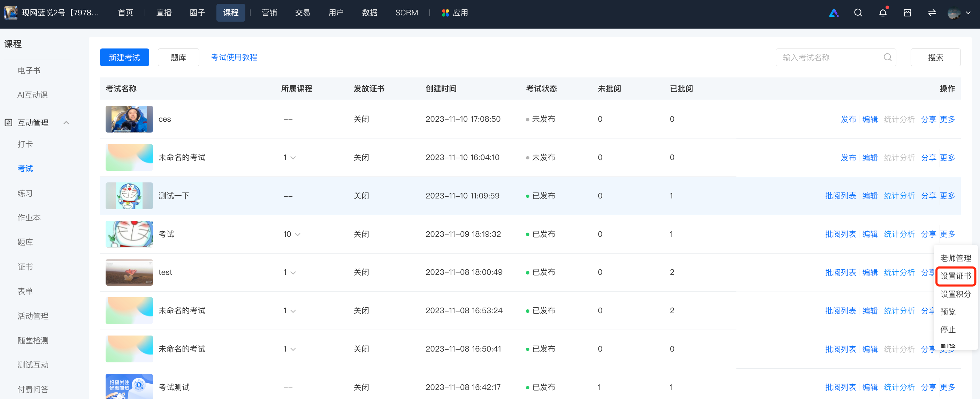Click the switch arrows icon in header
This screenshot has height=399, width=980.
click(x=932, y=13)
